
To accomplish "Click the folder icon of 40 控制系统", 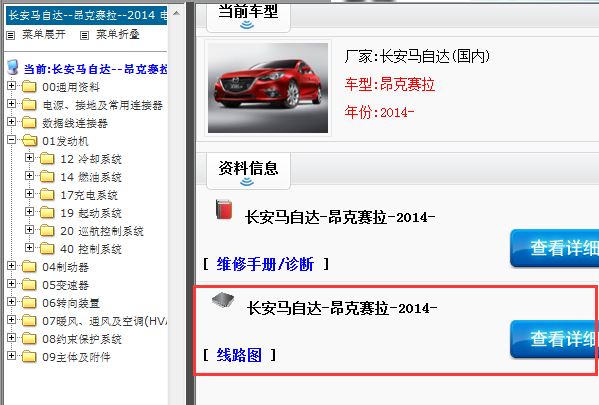I will coord(47,249).
